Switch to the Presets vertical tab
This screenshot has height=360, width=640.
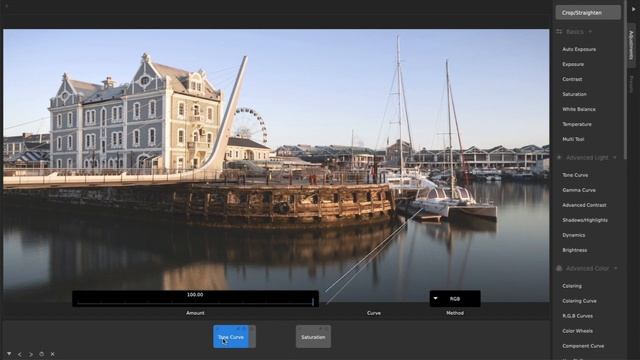[631, 84]
